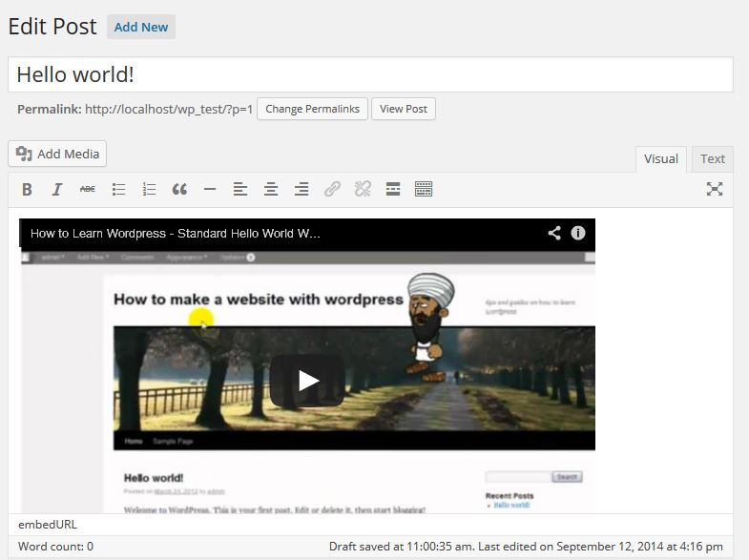
Task: Click the video share icon
Action: pyautogui.click(x=554, y=233)
